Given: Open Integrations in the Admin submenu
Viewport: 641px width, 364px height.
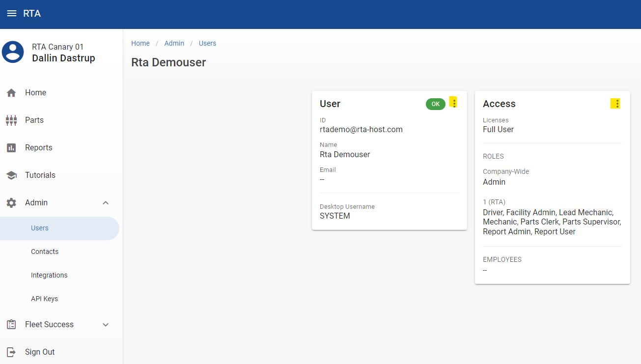Looking at the screenshot, I should 49,276.
